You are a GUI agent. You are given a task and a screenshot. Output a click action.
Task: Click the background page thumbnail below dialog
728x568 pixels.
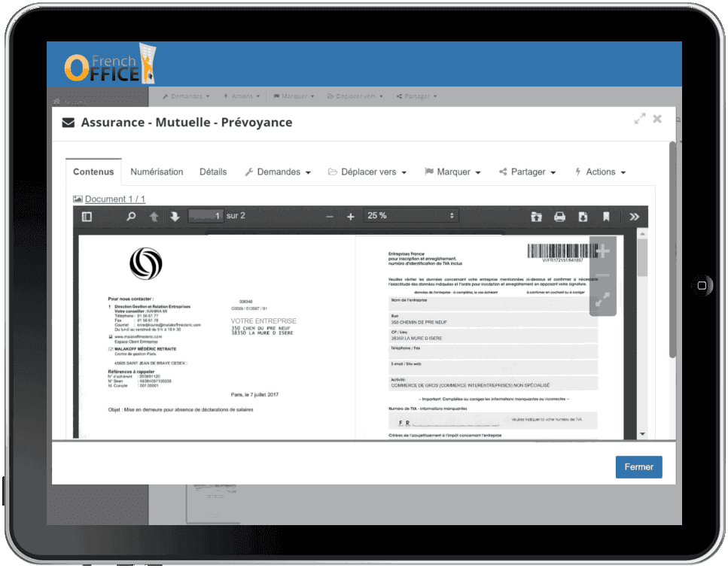(214, 503)
